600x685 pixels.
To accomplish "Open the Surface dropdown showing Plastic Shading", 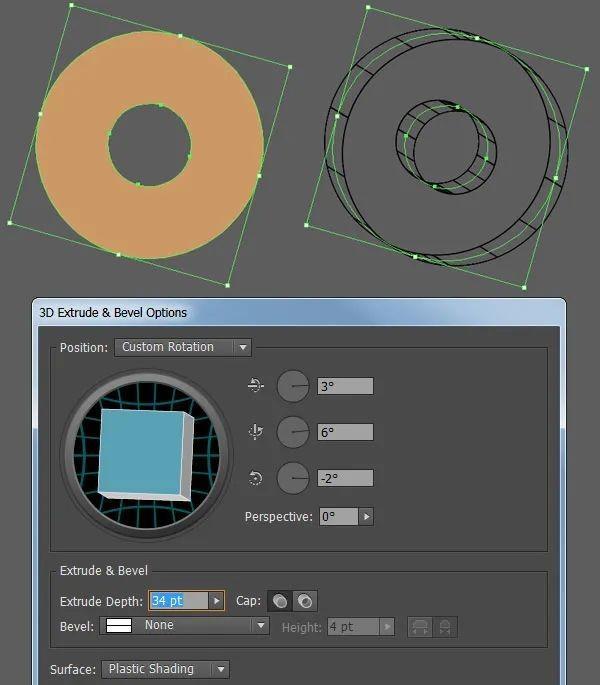I will tap(165, 669).
